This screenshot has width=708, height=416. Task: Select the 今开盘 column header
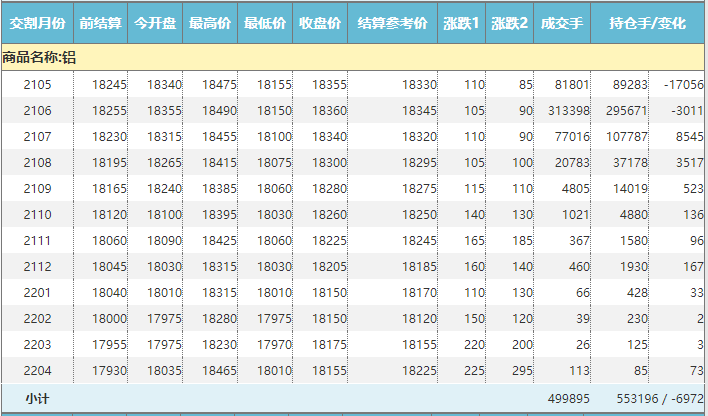[x=155, y=22]
